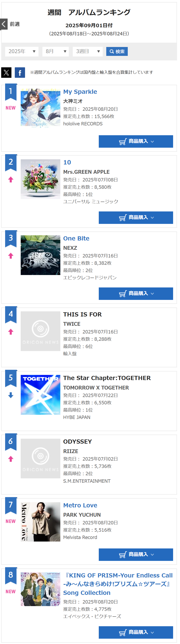Viewport: 180px width, 644px height.
Task: Open the My Sparkle album link
Action: 80,92
